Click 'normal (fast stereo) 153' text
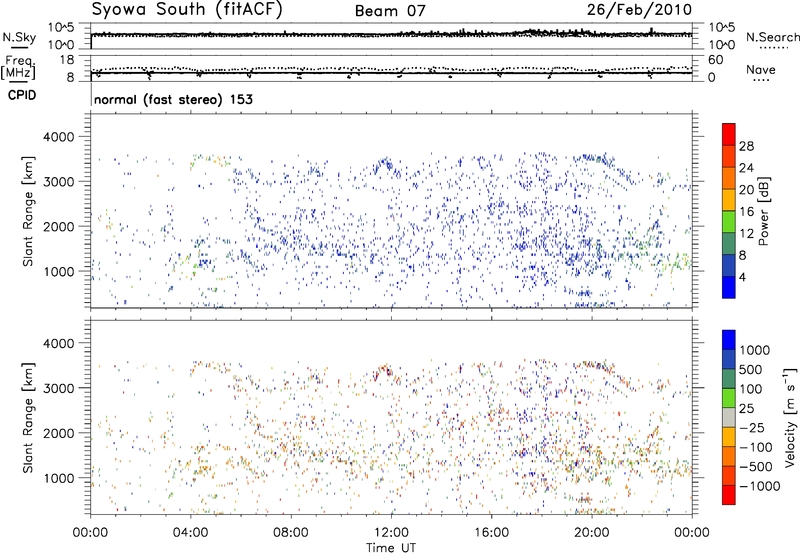The image size is (800, 554). click(x=173, y=99)
